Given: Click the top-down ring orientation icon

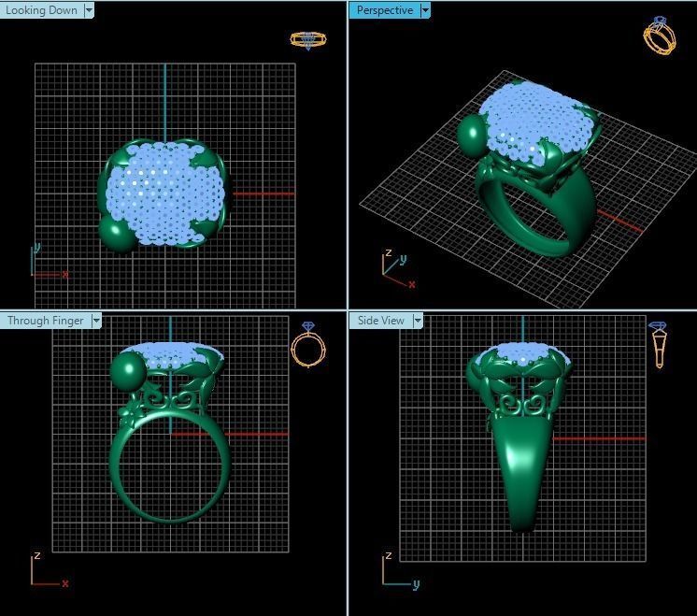Looking at the screenshot, I should [x=308, y=40].
